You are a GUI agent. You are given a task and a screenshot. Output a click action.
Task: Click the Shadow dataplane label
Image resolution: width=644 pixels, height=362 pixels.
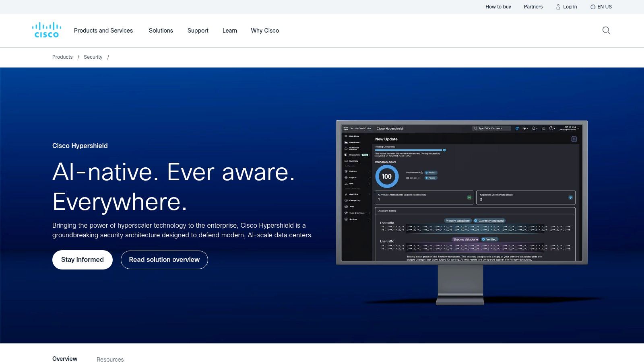pos(465,239)
